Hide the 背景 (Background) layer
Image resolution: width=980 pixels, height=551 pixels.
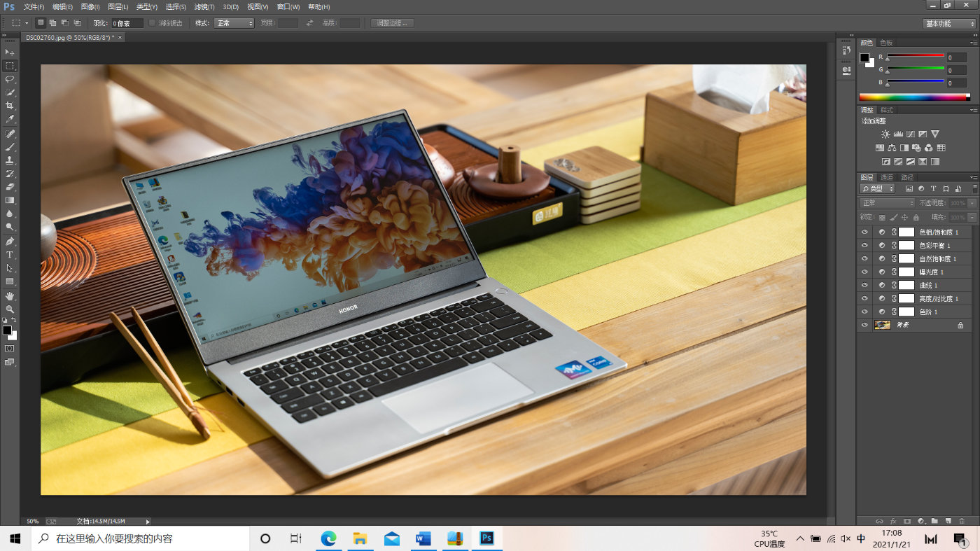(x=864, y=324)
